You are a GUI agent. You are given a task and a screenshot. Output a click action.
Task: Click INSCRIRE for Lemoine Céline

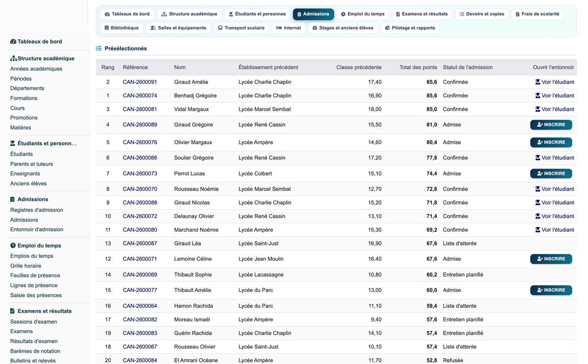(x=551, y=259)
